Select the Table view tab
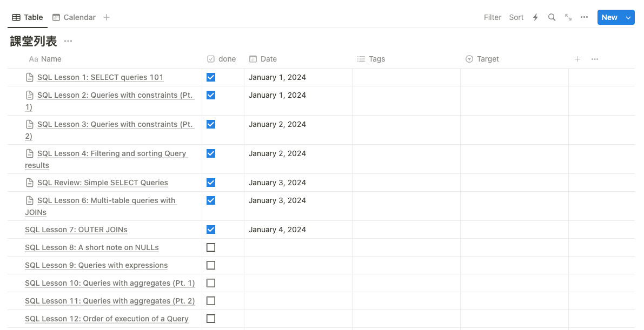Screen dimensions: 644x330 [28, 17]
